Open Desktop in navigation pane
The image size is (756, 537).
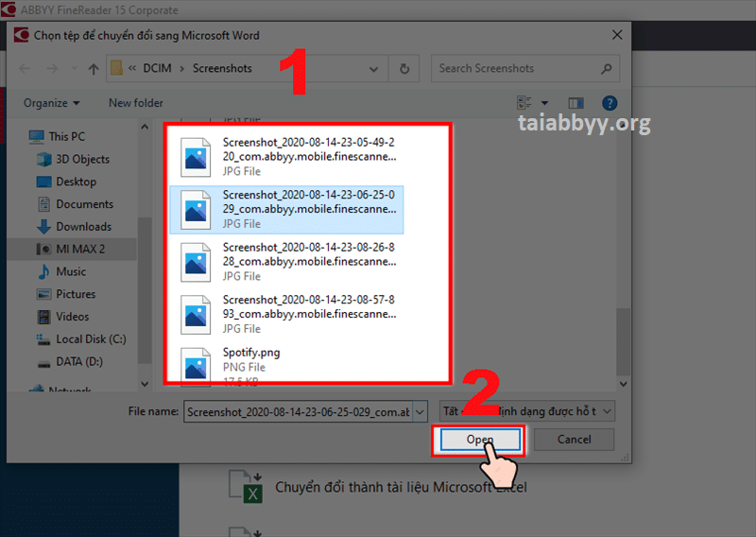(x=76, y=182)
